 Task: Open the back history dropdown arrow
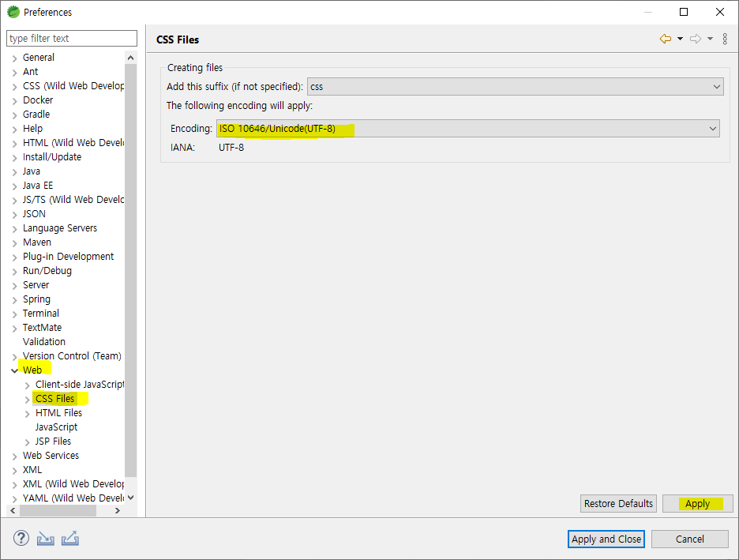(680, 39)
